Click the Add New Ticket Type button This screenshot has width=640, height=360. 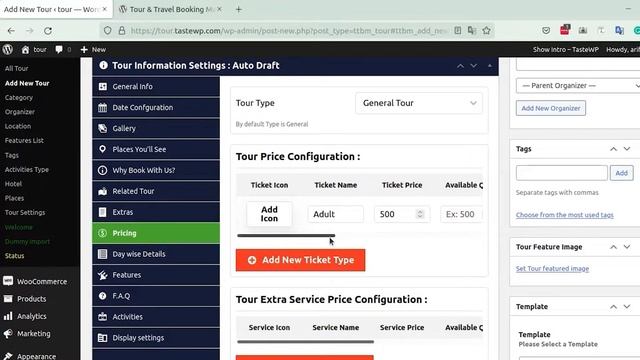click(300, 260)
